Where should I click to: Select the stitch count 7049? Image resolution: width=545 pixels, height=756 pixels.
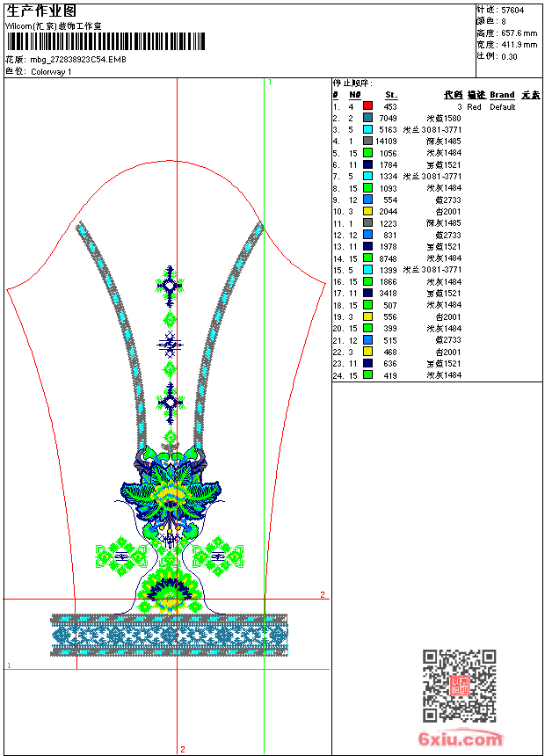point(389,119)
